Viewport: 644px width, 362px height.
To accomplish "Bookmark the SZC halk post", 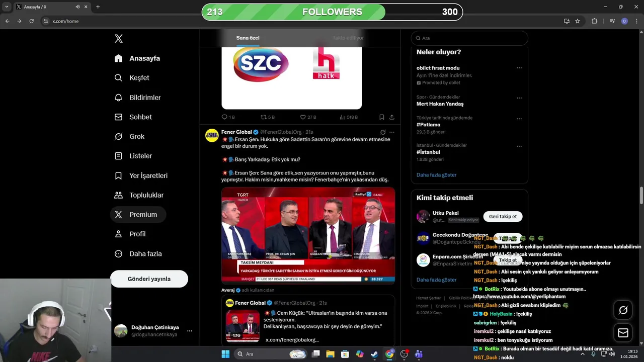I will (x=382, y=117).
